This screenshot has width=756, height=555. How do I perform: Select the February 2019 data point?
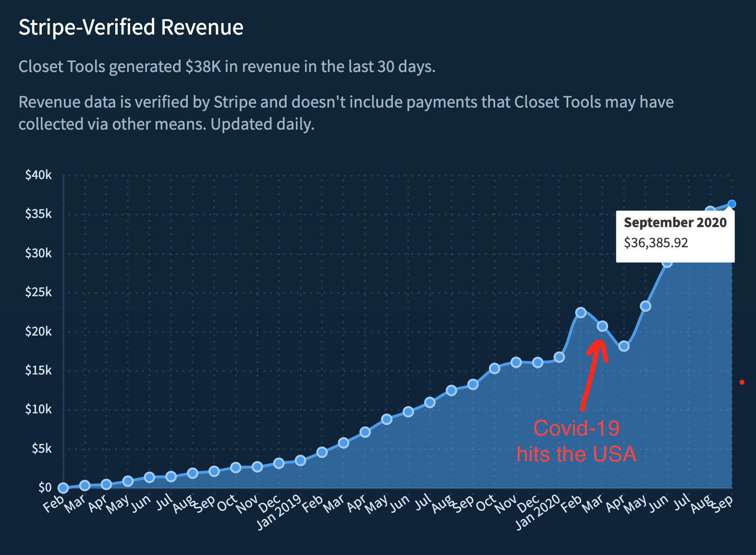click(x=322, y=452)
